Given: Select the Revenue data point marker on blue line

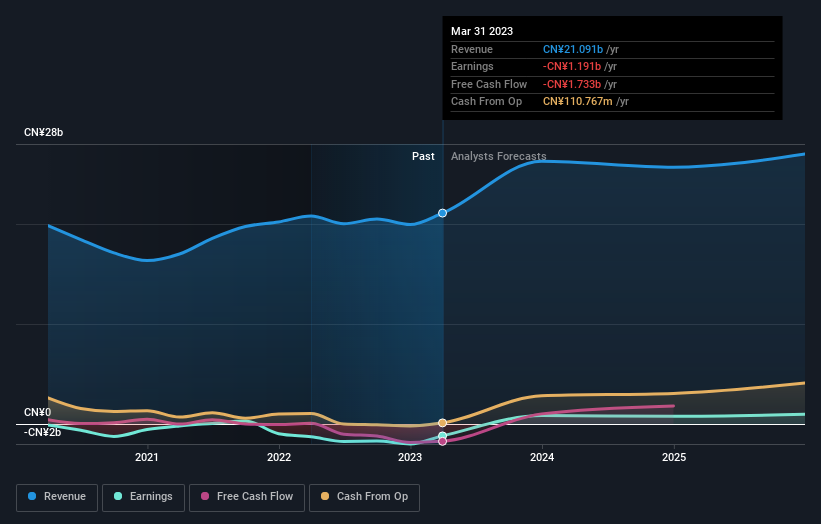Looking at the screenshot, I should pos(442,213).
